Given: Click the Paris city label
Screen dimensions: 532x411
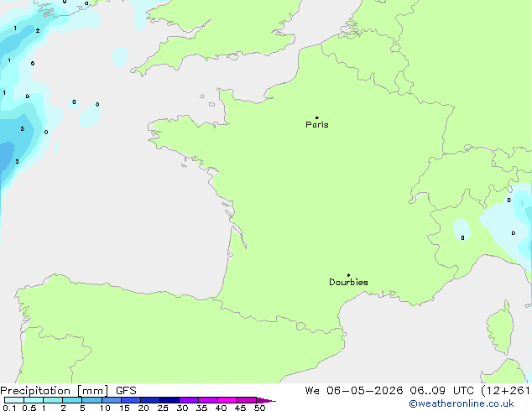Looking at the screenshot, I should [x=317, y=125].
